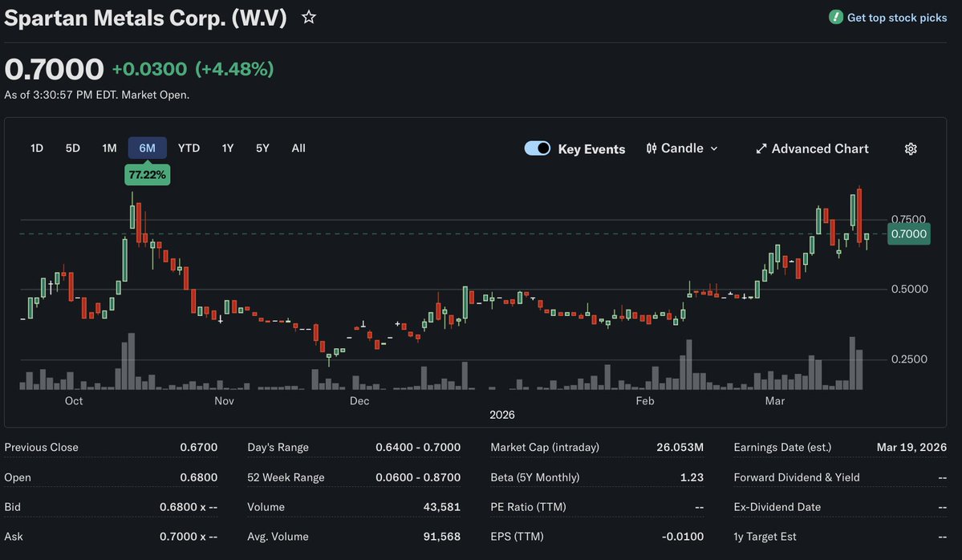The height and width of the screenshot is (560, 962).
Task: Click the 2026 year label under chart
Action: coord(501,415)
